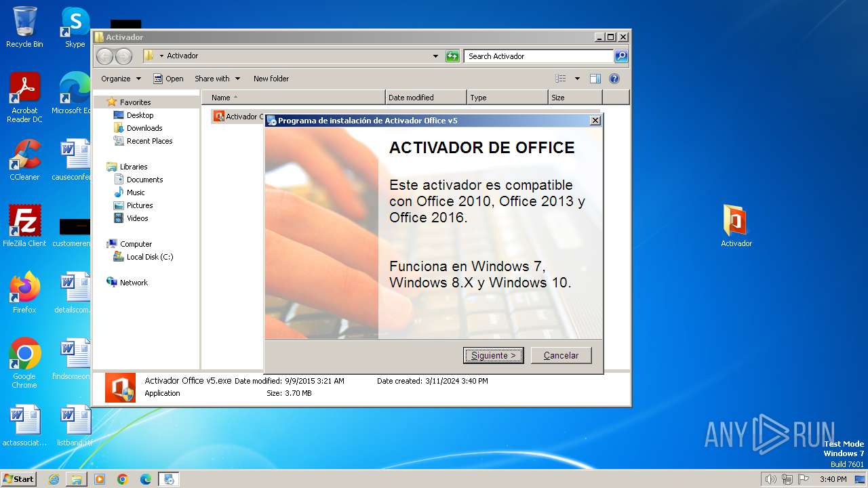
Task: Click the Explorer Back navigation button
Action: pyautogui.click(x=104, y=56)
